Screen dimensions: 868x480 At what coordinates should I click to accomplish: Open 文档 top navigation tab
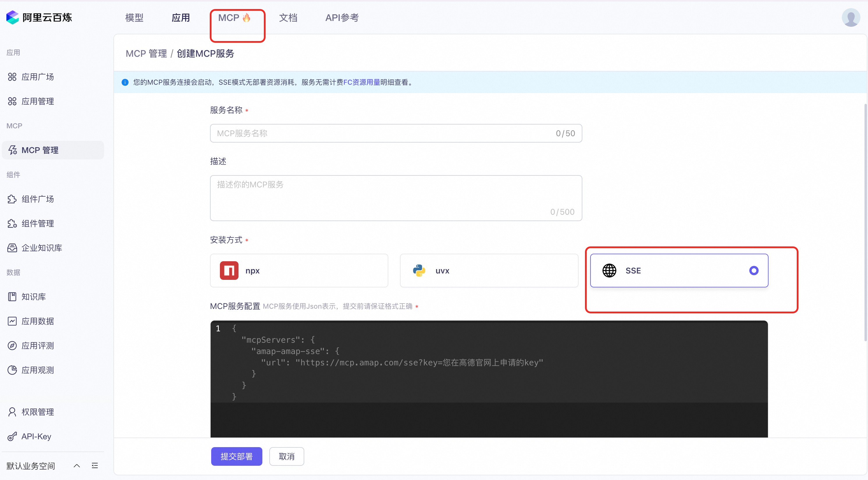click(288, 17)
